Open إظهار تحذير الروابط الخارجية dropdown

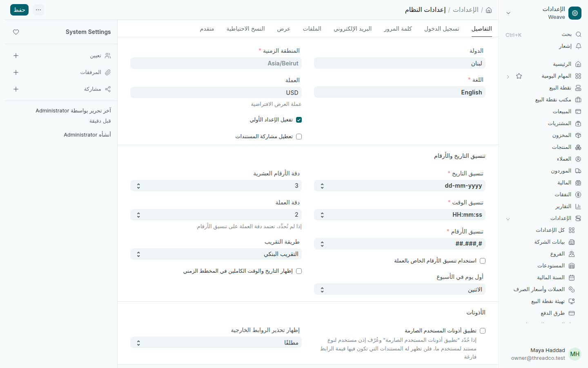point(216,342)
